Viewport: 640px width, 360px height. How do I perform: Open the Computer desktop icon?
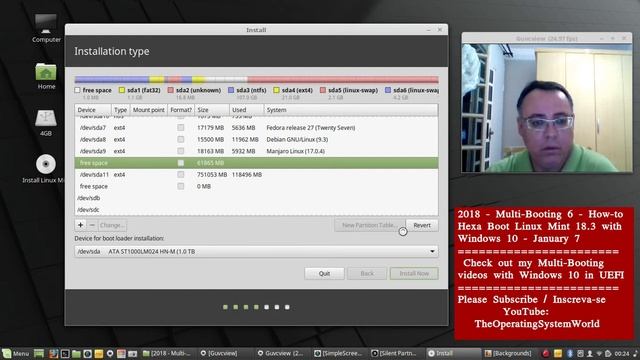46,28
